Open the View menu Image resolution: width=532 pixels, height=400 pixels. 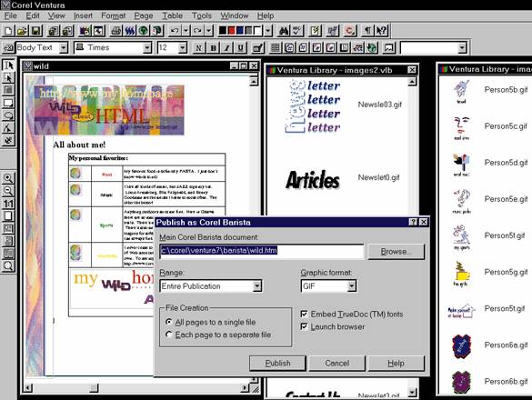(56, 15)
